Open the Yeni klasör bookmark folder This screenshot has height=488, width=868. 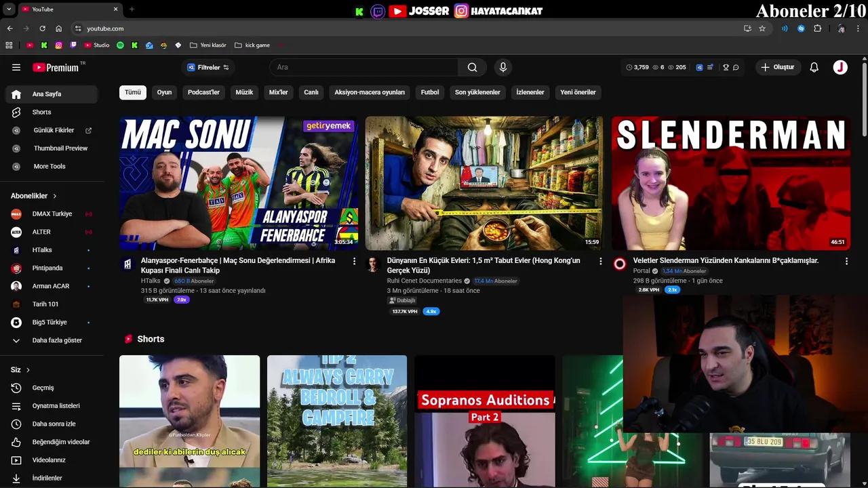208,45
